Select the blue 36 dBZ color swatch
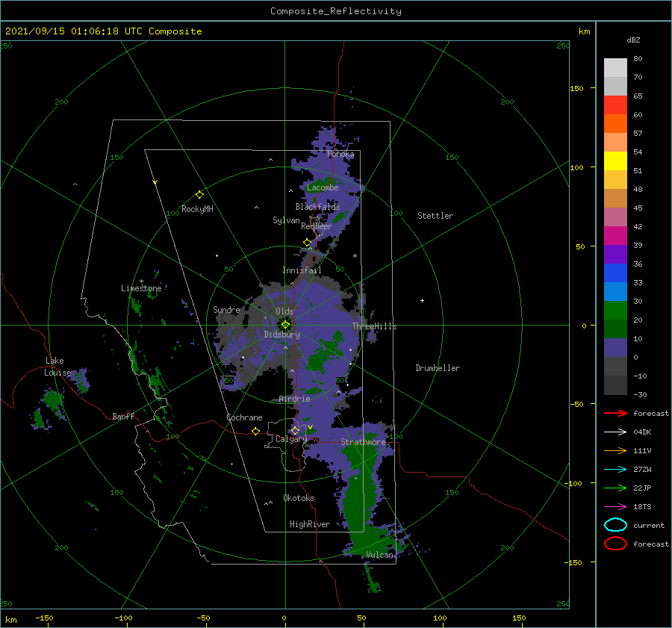Image resolution: width=672 pixels, height=628 pixels. click(x=615, y=273)
